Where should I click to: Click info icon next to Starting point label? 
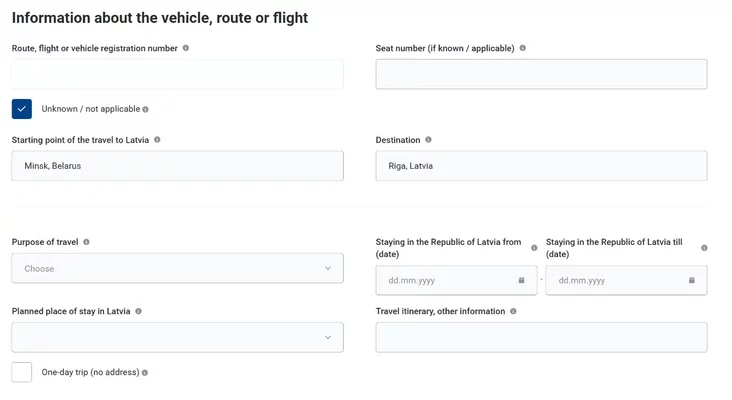157,140
